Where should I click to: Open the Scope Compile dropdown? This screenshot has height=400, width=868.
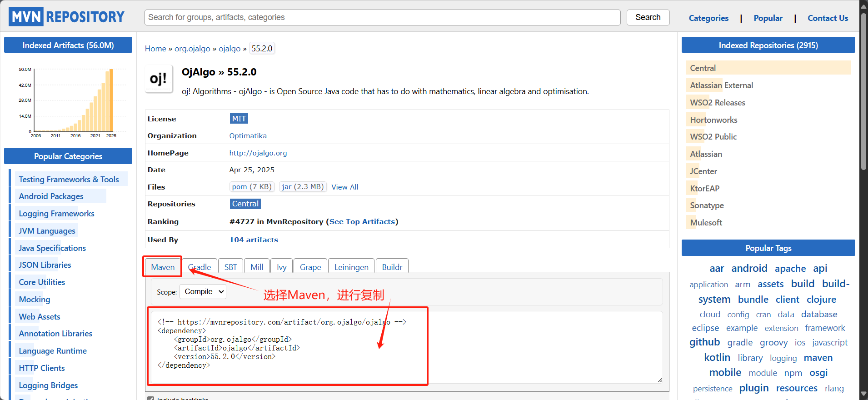click(203, 292)
